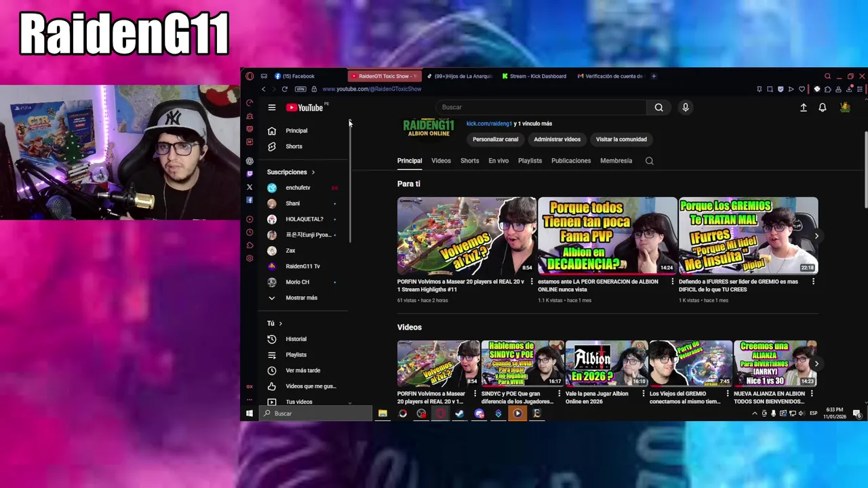Open File Explorer from taskbar
The height and width of the screenshot is (488, 868).
[x=382, y=413]
